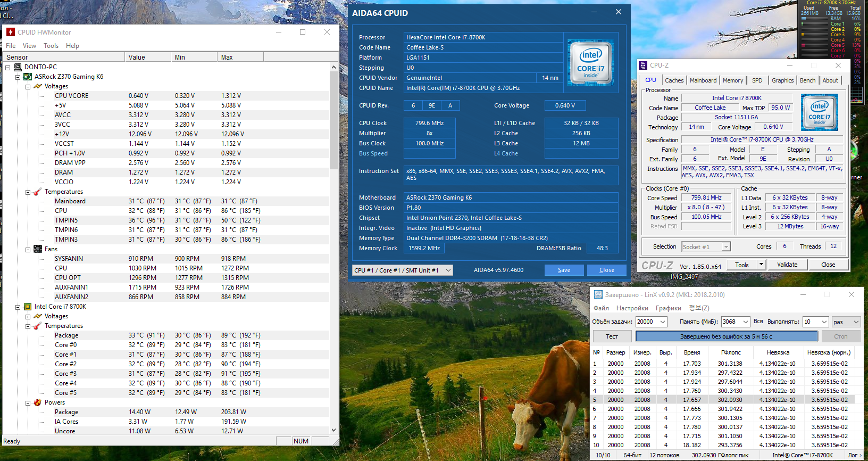Open the HWMonitor File menu
Image resolution: width=868 pixels, height=461 pixels.
tap(11, 46)
